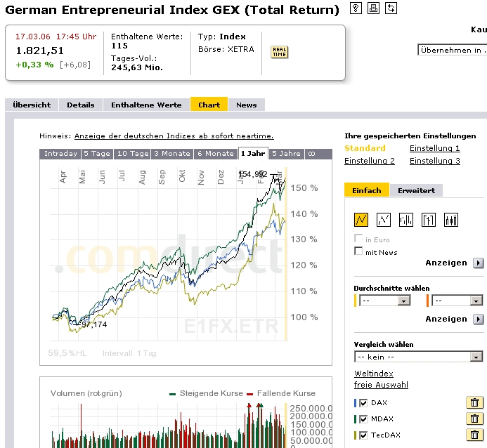Switch to the Erweitert settings tab
Screen dimensions: 487x448
point(416,190)
